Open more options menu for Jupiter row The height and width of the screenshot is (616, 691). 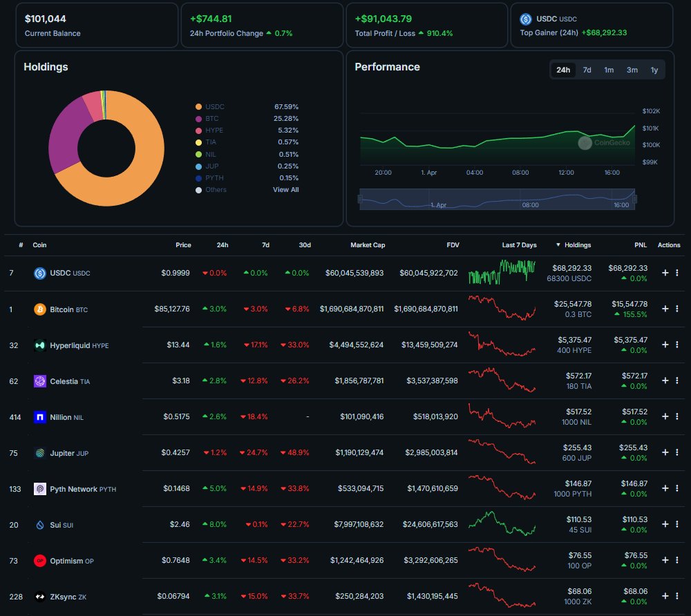677,452
